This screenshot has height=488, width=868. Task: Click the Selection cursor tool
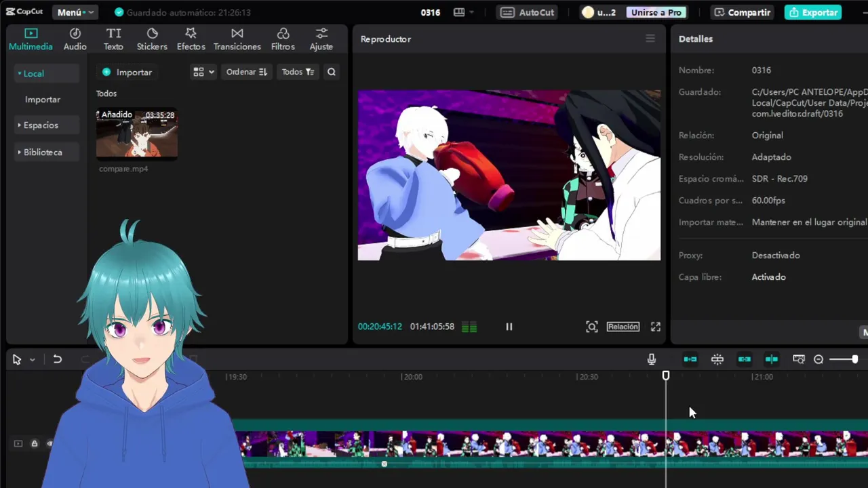pyautogui.click(x=17, y=360)
